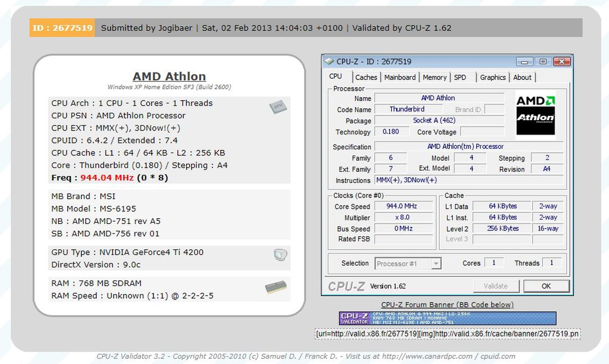Maximize the CPU-Z window
The width and height of the screenshot is (609, 364).
(x=543, y=62)
